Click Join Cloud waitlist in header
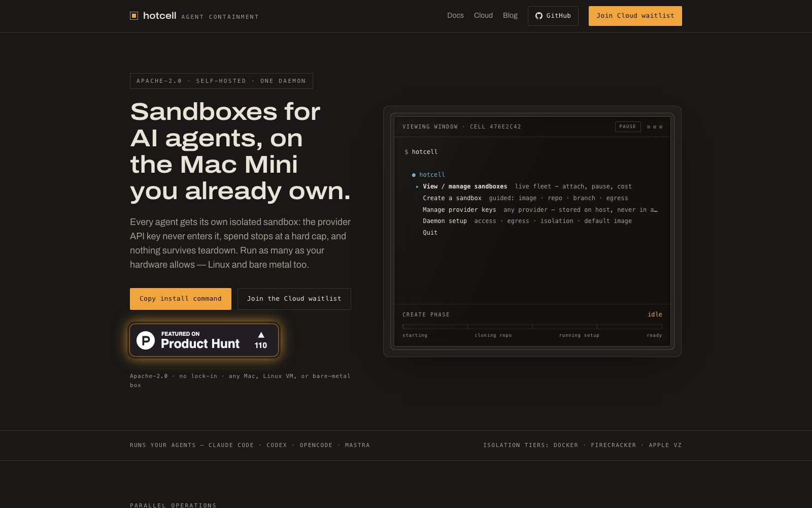812x508 pixels. click(x=635, y=16)
